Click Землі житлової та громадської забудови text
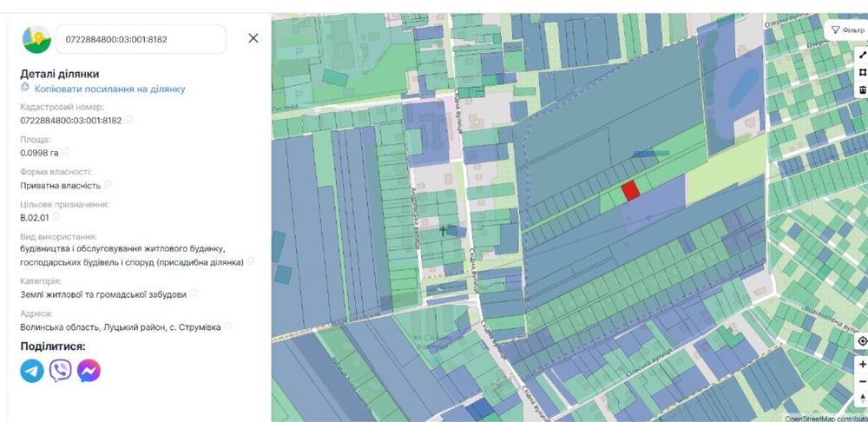Image resolution: width=868 pixels, height=422 pixels. [103, 294]
